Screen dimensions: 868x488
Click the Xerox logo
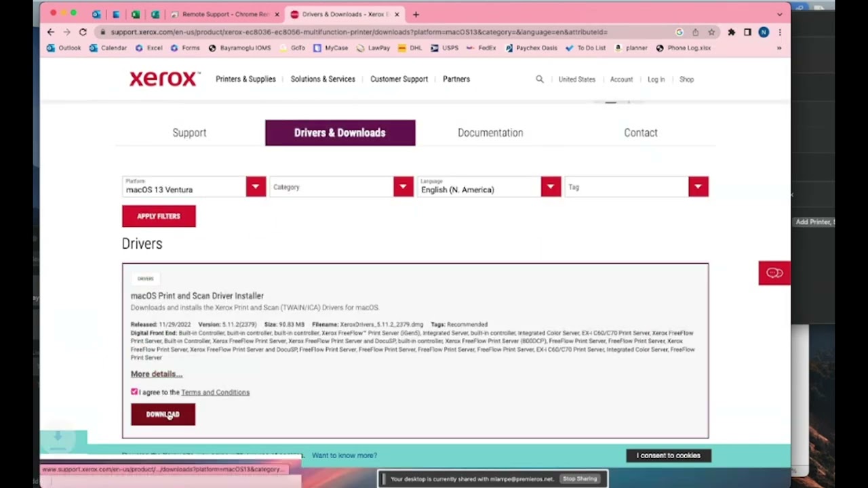165,79
